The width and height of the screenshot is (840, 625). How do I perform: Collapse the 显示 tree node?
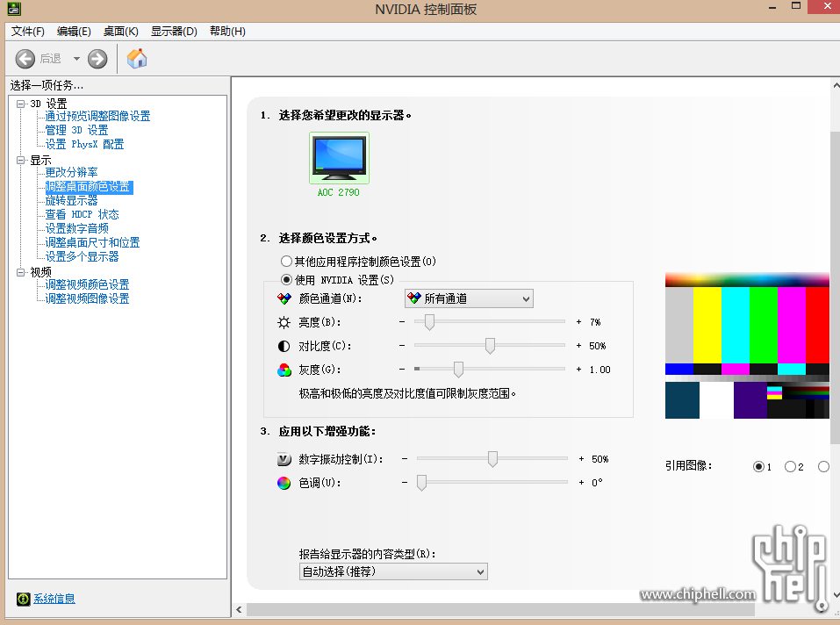pos(20,160)
